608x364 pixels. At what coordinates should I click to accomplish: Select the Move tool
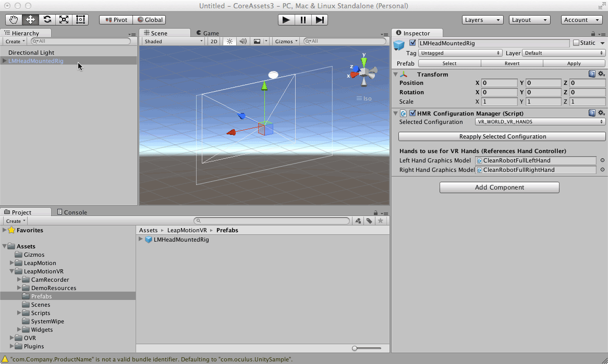click(30, 20)
